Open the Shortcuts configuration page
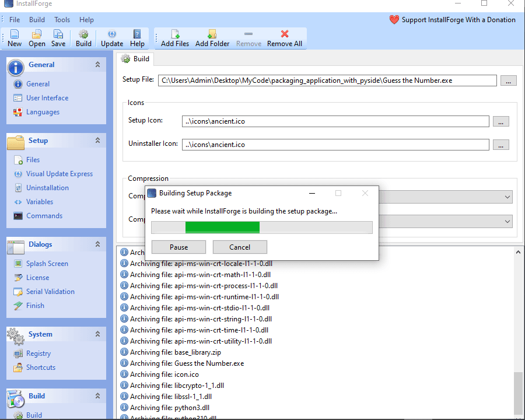The width and height of the screenshot is (525, 420). (x=41, y=367)
